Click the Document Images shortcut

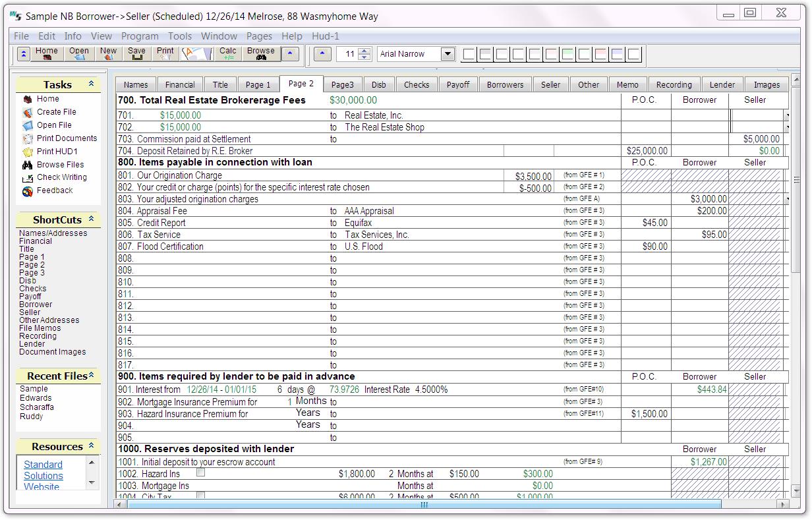pos(52,352)
